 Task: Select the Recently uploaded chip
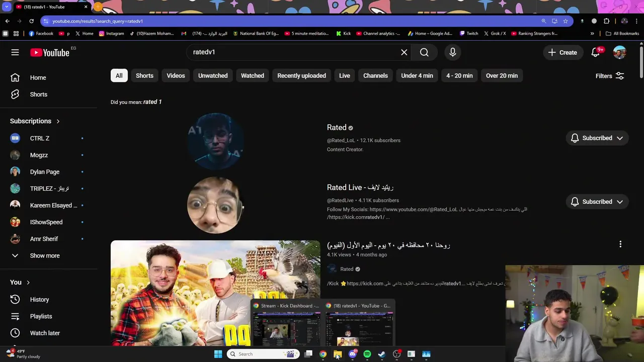pos(301,76)
